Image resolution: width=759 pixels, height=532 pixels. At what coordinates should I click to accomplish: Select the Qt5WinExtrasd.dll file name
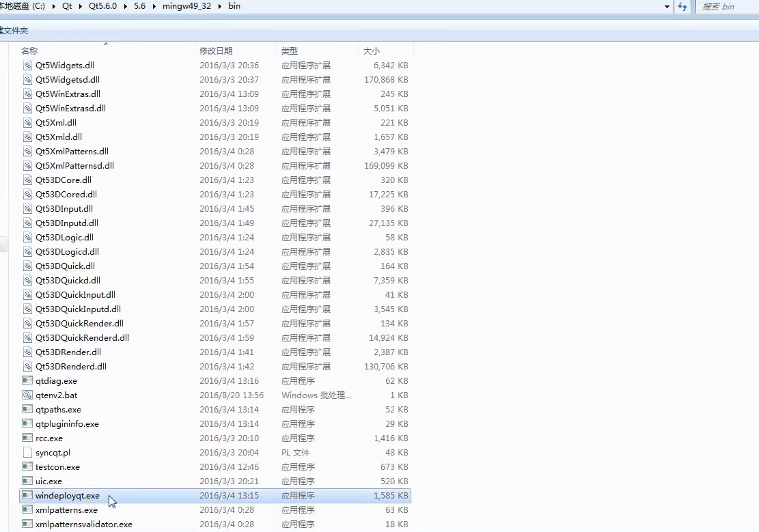(70, 109)
